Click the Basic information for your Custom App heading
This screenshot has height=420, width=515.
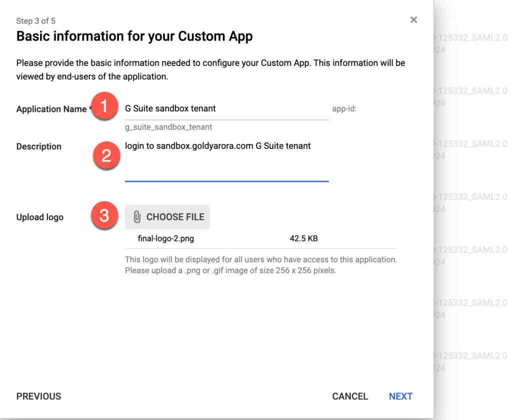(x=134, y=36)
